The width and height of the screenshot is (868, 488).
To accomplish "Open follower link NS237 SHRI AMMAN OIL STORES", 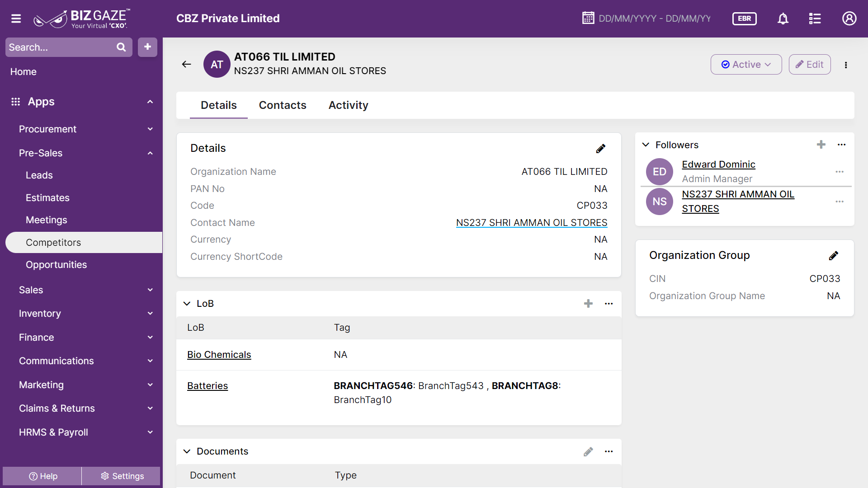I will tap(738, 202).
